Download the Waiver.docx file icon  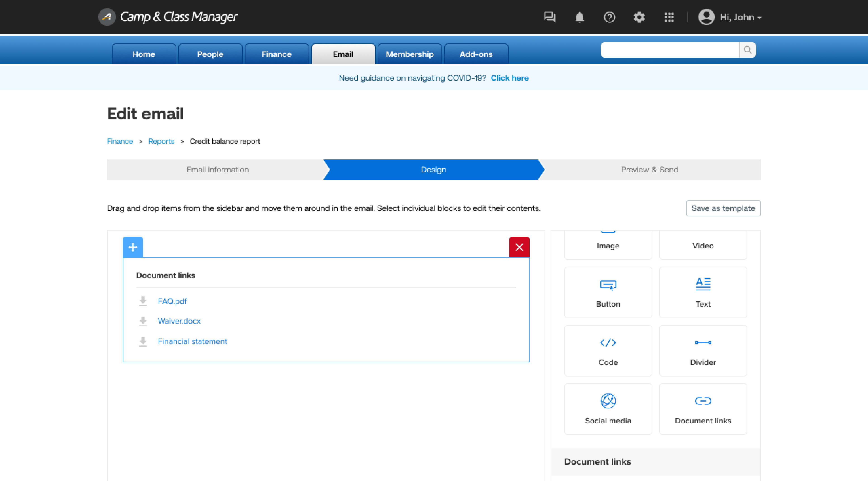point(143,321)
